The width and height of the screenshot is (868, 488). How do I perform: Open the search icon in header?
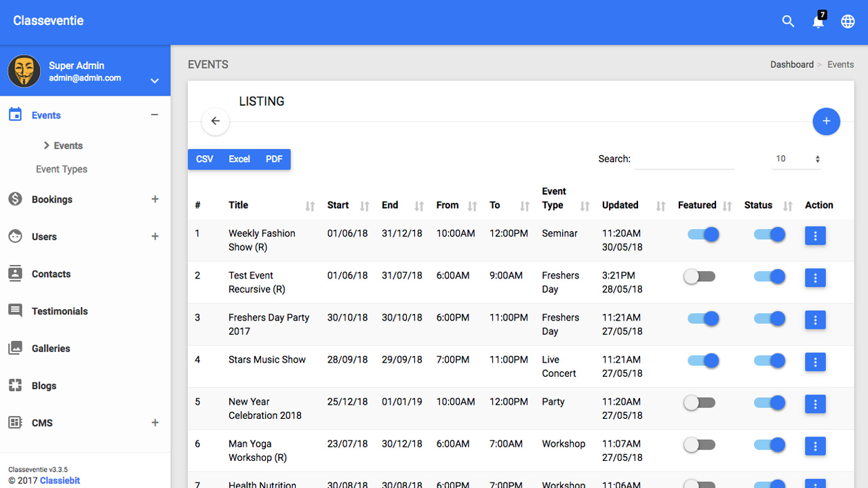[788, 21]
